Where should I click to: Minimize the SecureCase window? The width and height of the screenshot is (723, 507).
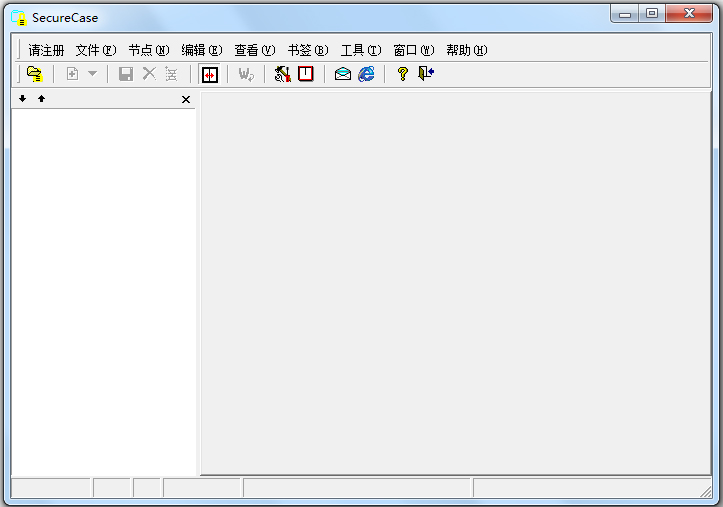pyautogui.click(x=624, y=14)
